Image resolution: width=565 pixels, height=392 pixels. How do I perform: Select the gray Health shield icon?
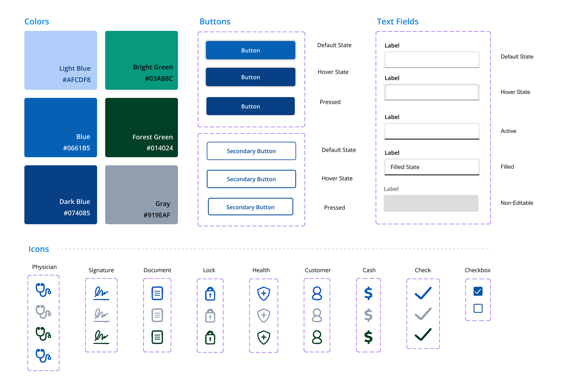tap(264, 315)
